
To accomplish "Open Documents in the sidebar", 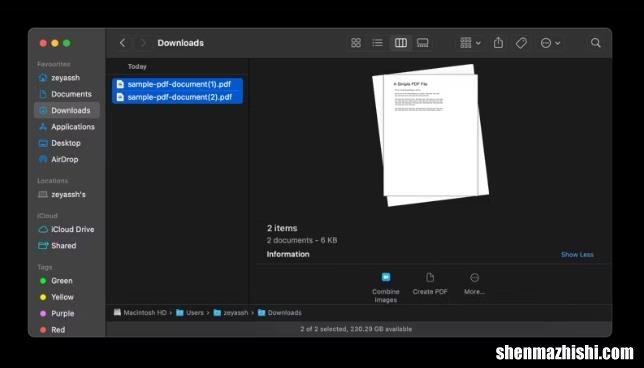I will pyautogui.click(x=67, y=94).
